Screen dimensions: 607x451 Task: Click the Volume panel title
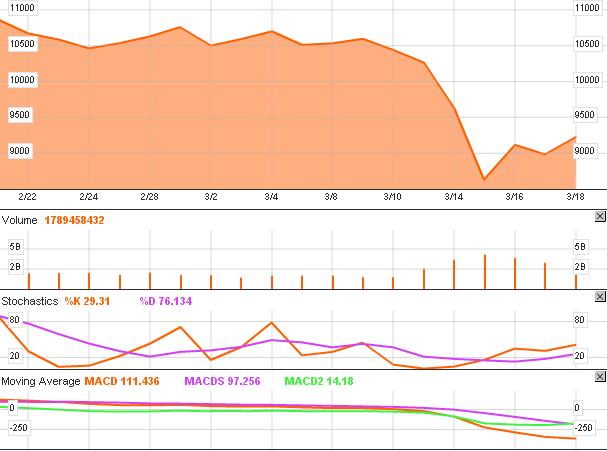[19, 220]
